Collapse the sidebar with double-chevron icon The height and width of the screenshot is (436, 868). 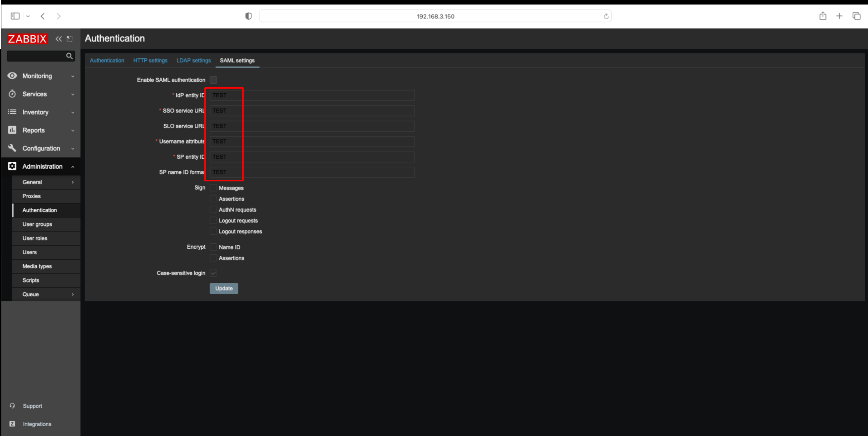tap(59, 39)
